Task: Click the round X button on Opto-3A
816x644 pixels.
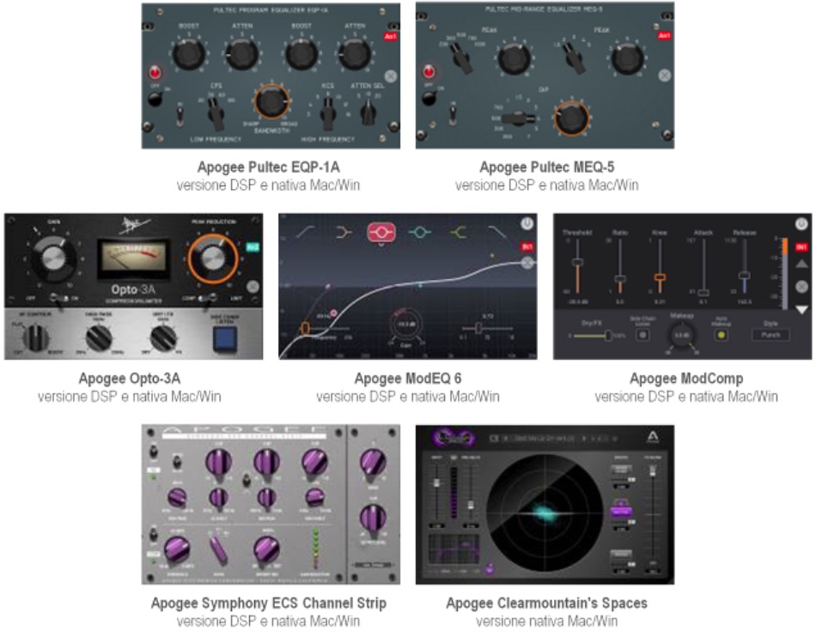Action: [x=253, y=287]
